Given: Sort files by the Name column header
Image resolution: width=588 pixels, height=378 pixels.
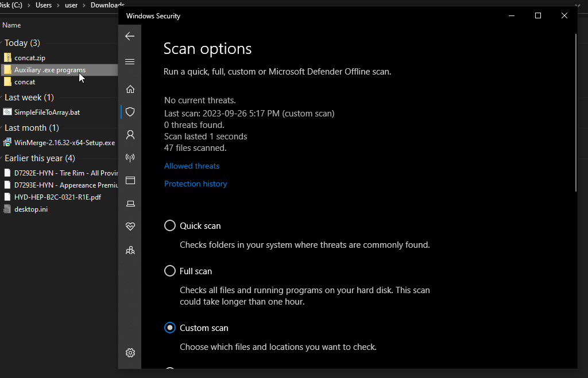Looking at the screenshot, I should pos(11,25).
